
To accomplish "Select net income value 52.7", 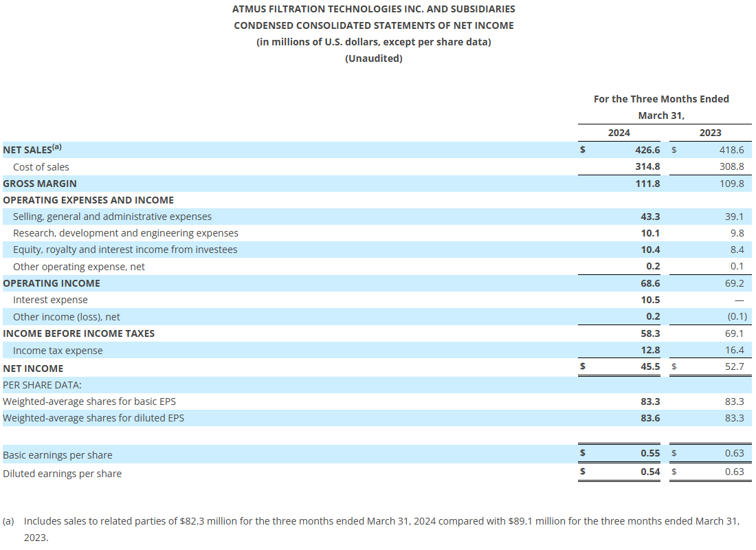I will [734, 366].
